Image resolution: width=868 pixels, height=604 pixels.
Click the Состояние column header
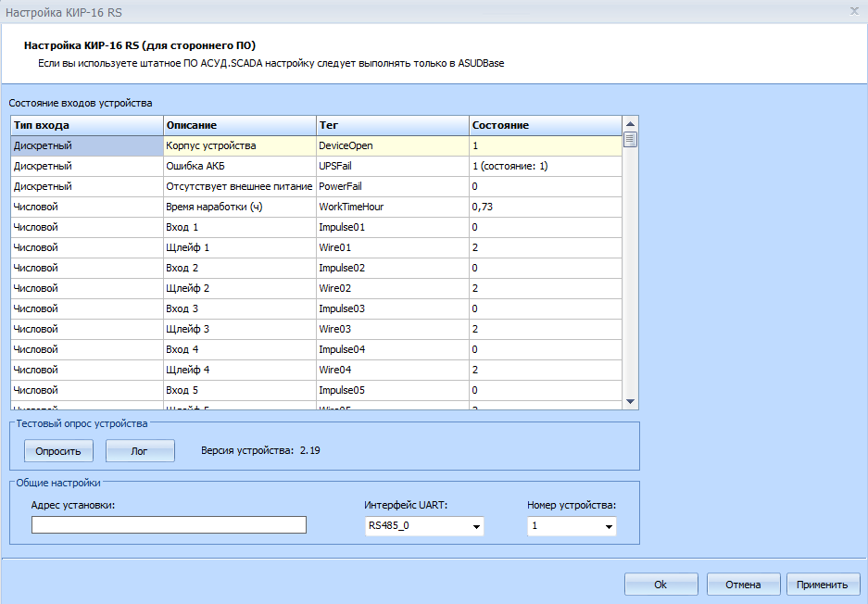pyautogui.click(x=545, y=125)
